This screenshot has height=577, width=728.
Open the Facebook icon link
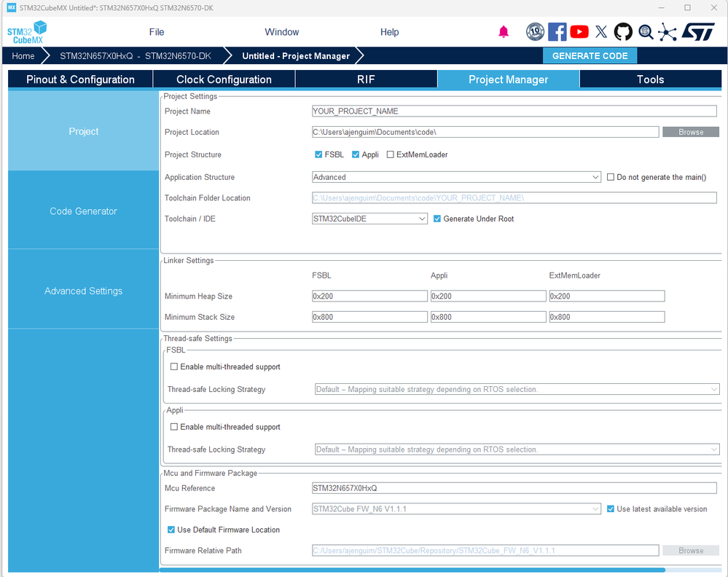point(557,31)
